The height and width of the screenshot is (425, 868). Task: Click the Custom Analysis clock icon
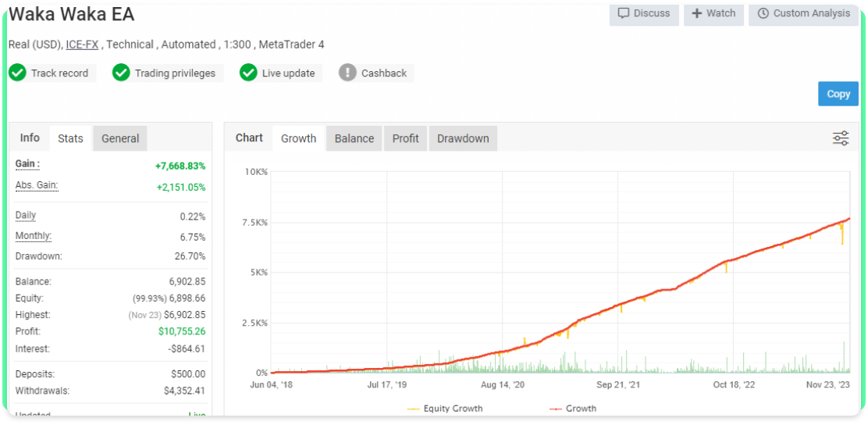763,13
